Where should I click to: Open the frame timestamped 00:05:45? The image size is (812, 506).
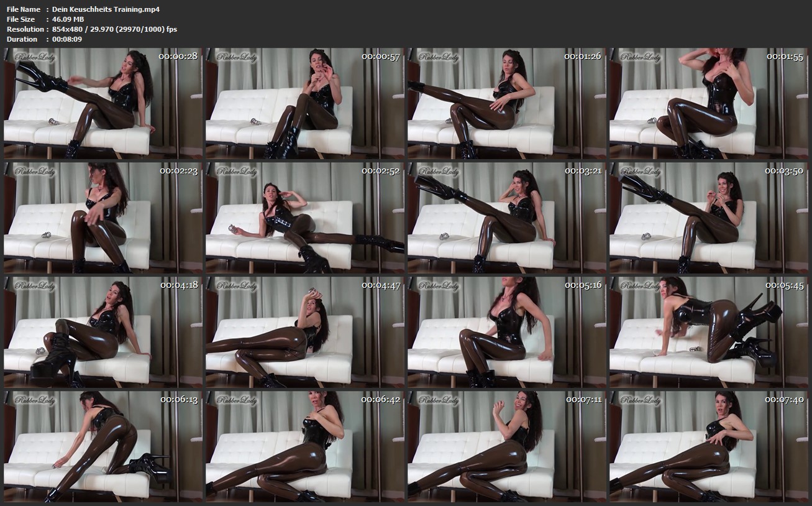click(x=709, y=332)
